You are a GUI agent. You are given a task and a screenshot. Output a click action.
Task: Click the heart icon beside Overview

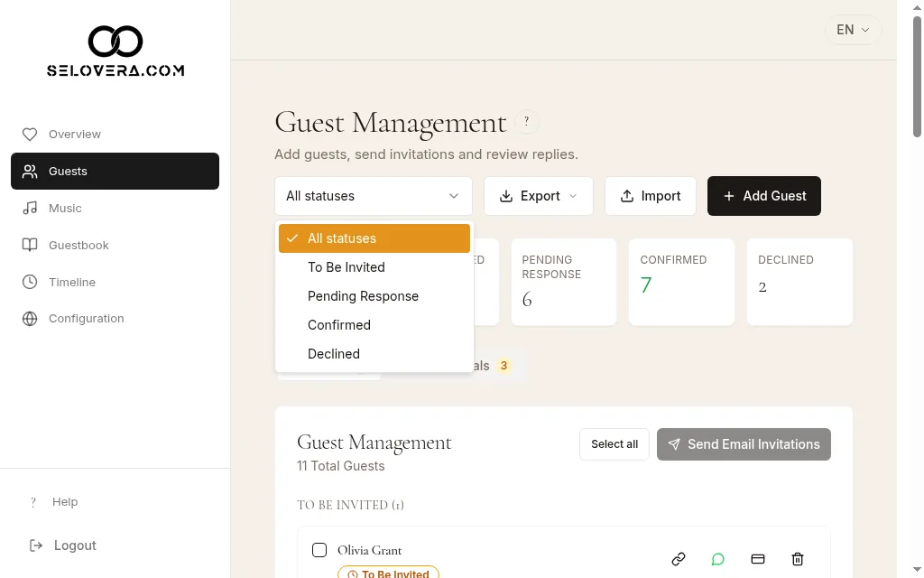[30, 135]
